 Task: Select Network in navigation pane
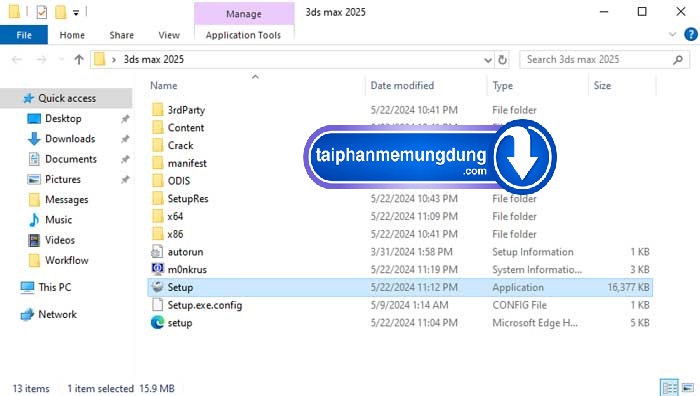pos(57,314)
